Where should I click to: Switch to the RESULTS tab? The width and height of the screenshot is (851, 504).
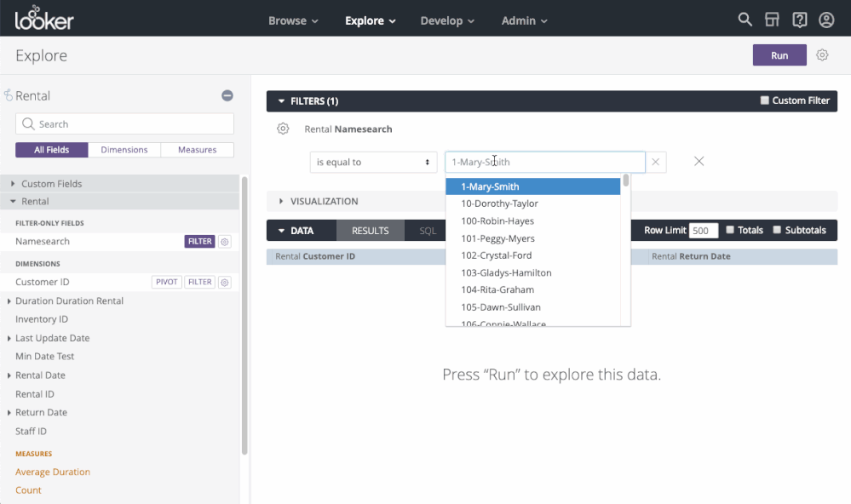[x=371, y=231]
